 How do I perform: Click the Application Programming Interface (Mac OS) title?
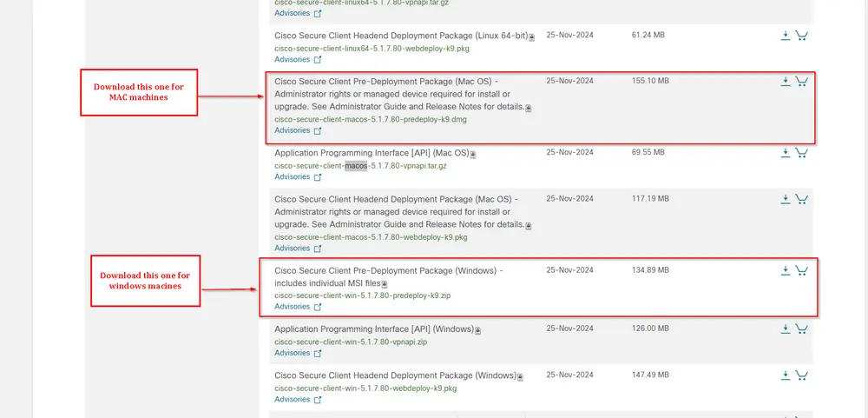(x=372, y=152)
